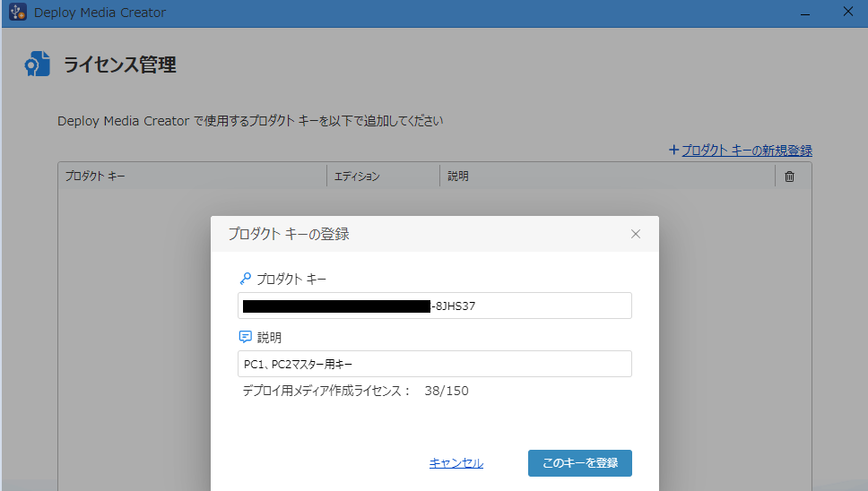Click the Deploy Media Creator app icon
The width and height of the screenshot is (868, 491).
[x=18, y=13]
